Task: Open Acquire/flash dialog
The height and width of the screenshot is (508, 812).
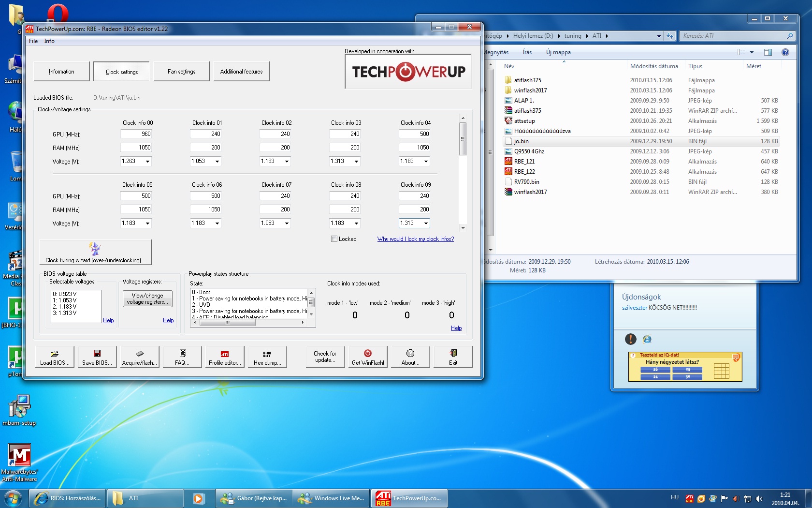Action: [140, 357]
